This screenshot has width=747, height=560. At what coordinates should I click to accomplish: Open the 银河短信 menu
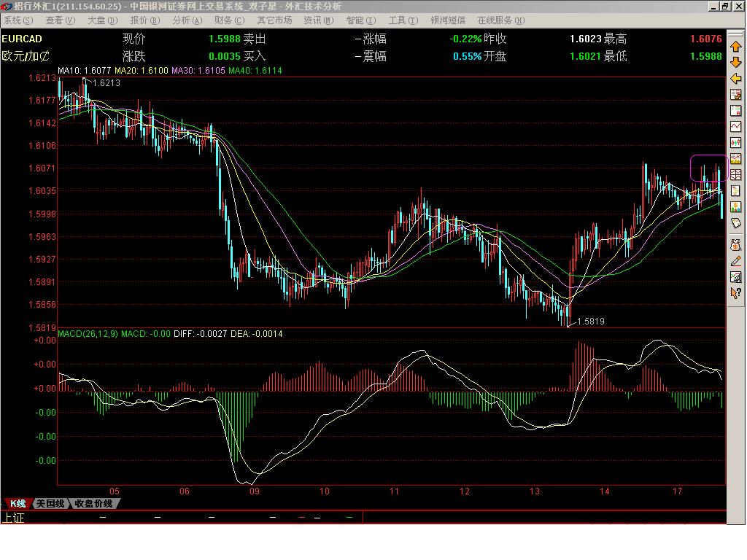point(448,20)
